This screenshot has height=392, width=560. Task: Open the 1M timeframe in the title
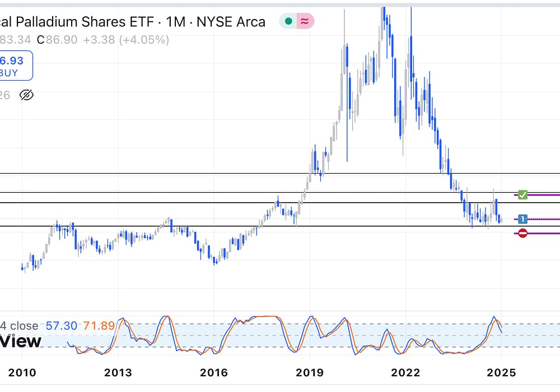(181, 22)
